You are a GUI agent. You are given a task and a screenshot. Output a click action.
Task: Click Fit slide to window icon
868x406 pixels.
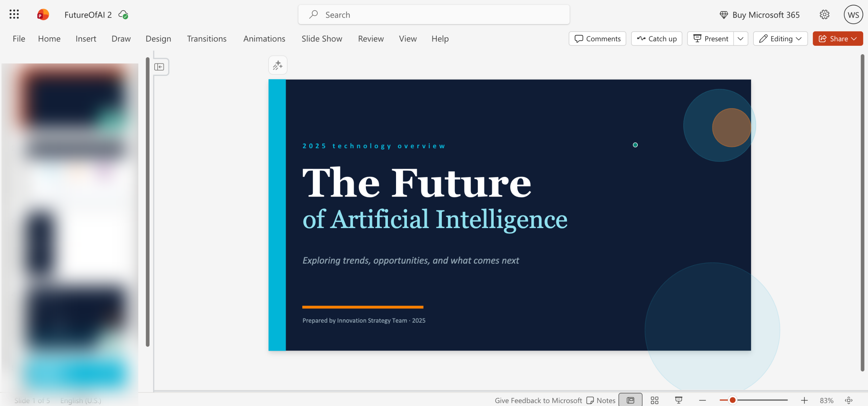(849, 400)
